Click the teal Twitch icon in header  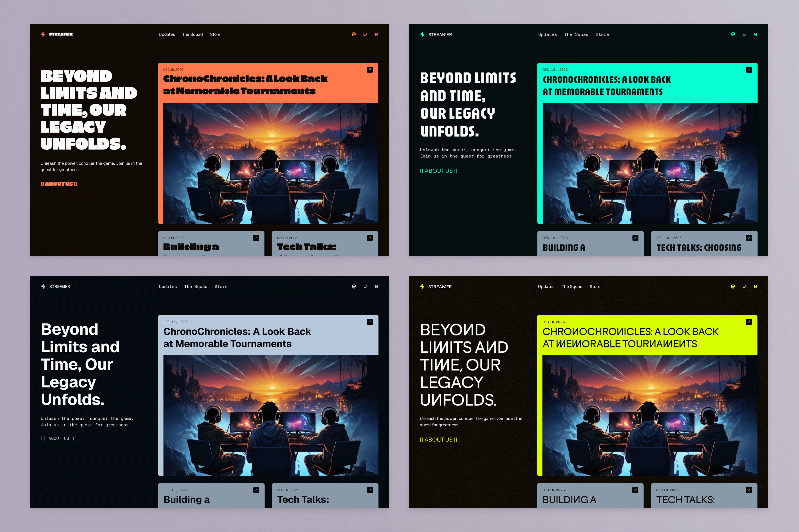744,34
